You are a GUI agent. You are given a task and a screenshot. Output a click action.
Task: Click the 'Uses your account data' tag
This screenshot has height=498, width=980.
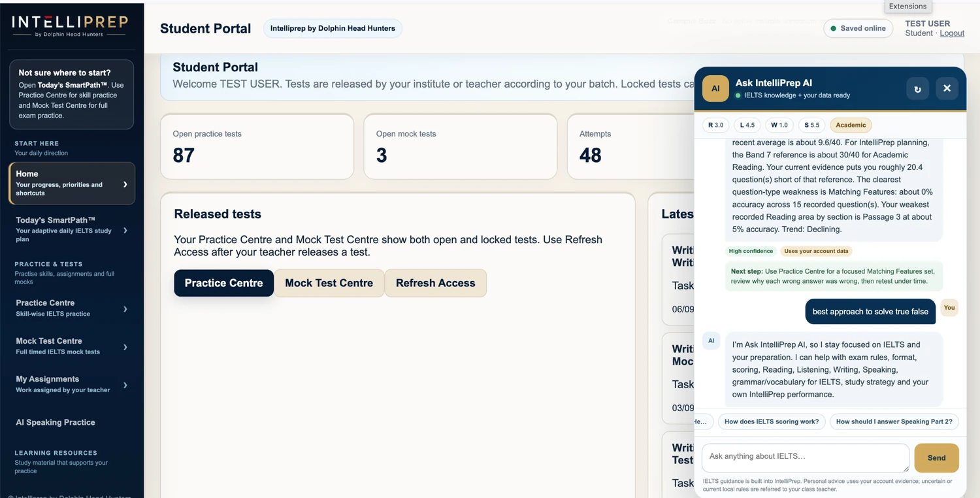pyautogui.click(x=816, y=251)
